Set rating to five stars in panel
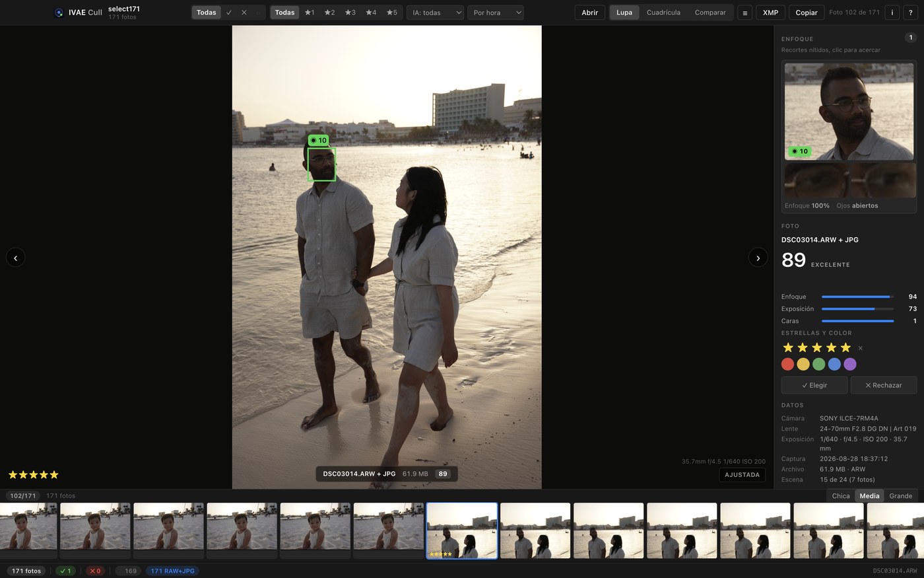Viewport: 924px width, 578px height. point(845,347)
